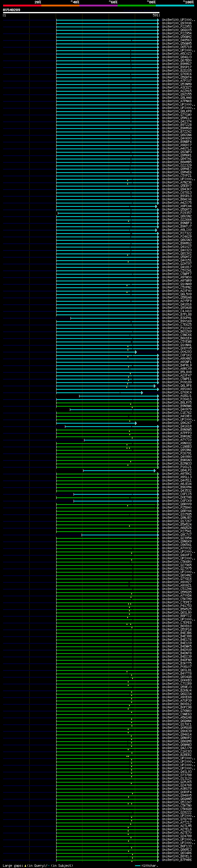Click the UniRef100_B2RER2 label
The width and height of the screenshot is (197, 868).
pyautogui.click(x=177, y=755)
